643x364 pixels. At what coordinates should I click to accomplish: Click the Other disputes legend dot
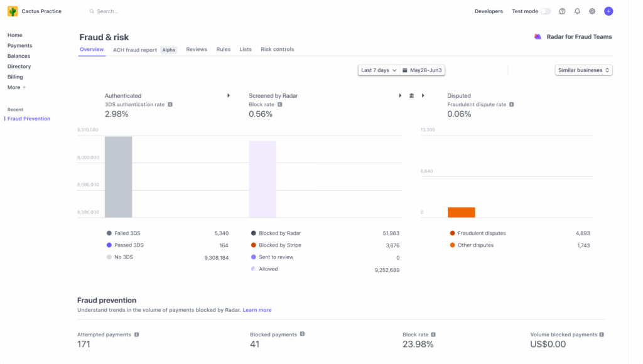click(x=452, y=245)
